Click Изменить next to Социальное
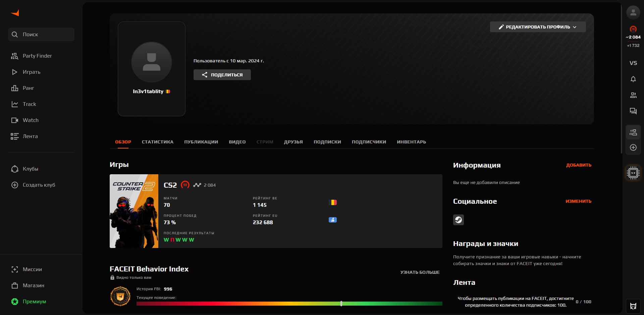644x315 pixels. tap(578, 201)
